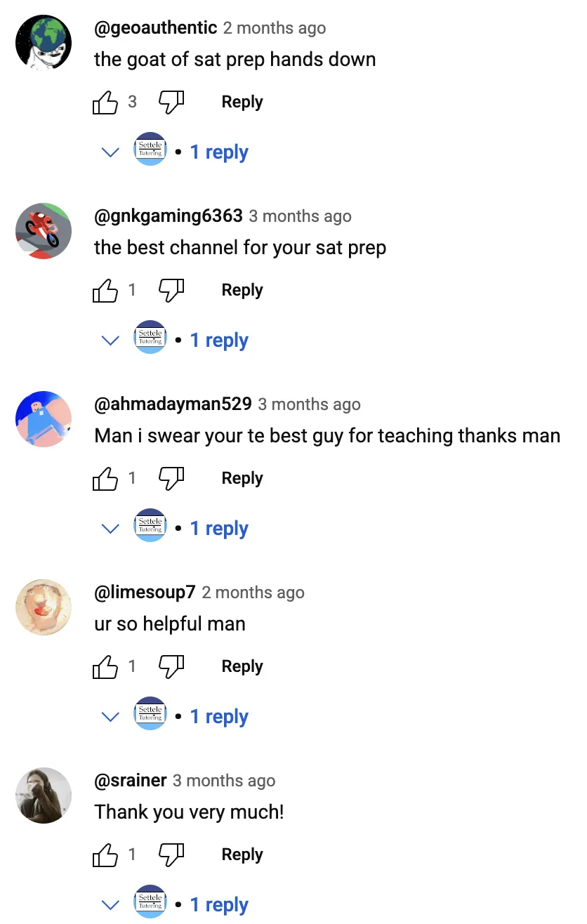The width and height of the screenshot is (587, 924).
Task: Dislike the @limesoup7 comment
Action: click(171, 667)
